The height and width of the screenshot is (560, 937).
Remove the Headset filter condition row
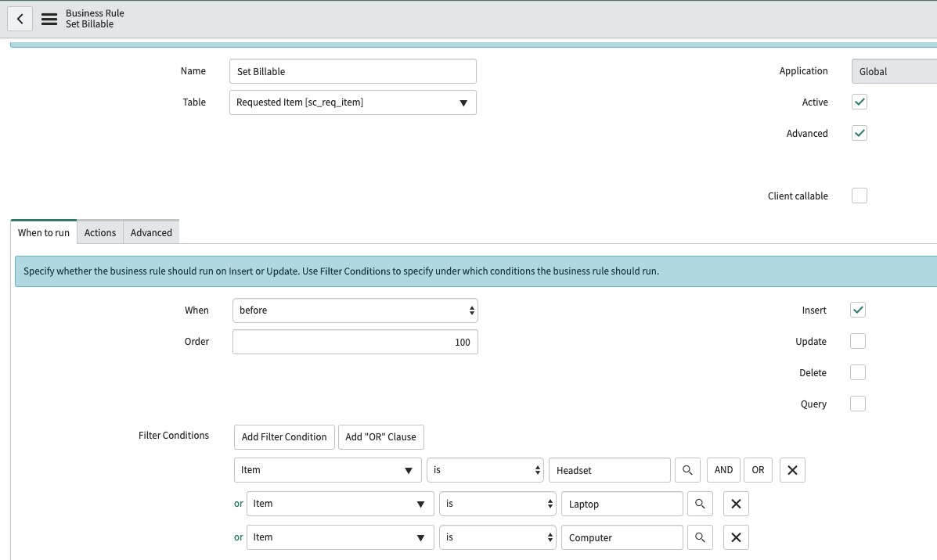(792, 470)
